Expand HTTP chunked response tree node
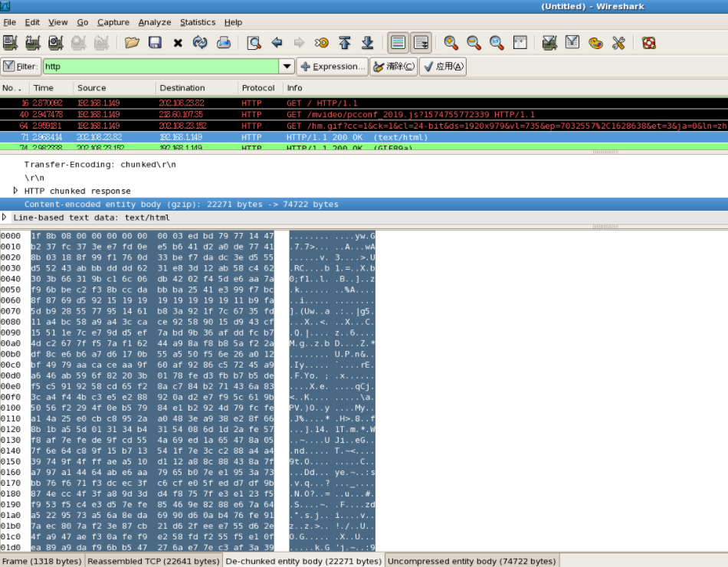 click(15, 190)
